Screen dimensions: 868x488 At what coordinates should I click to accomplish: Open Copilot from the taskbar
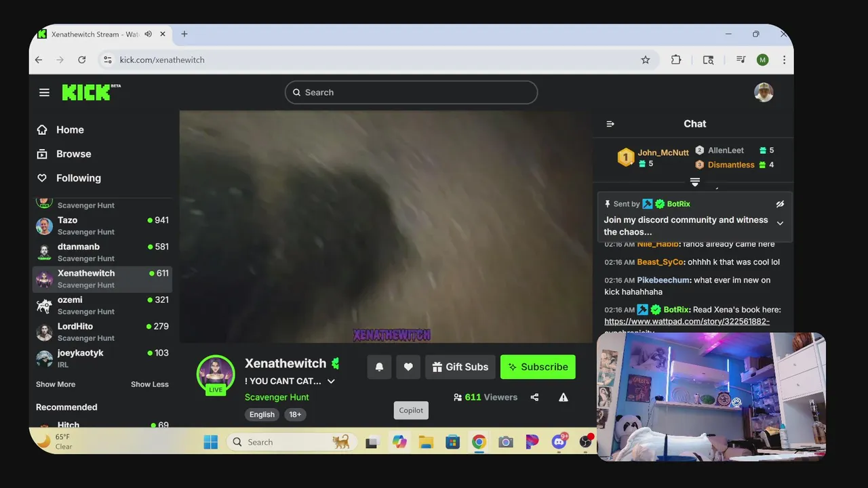tap(399, 442)
